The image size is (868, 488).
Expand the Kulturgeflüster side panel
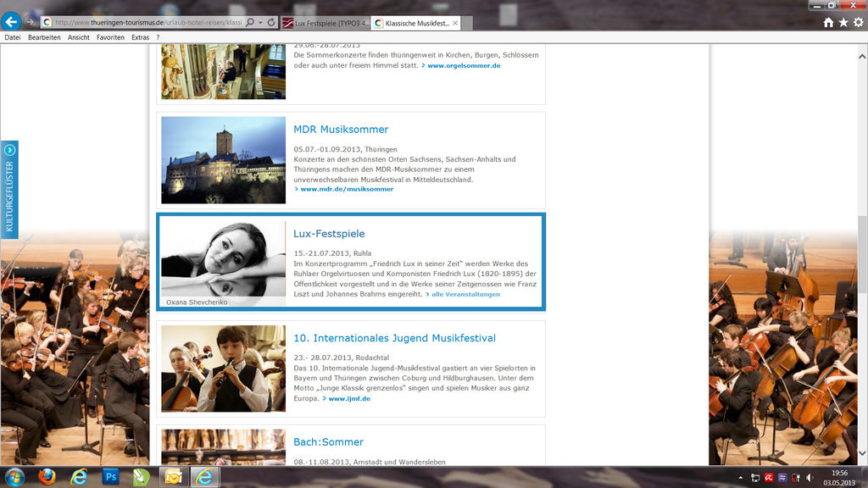tap(10, 189)
